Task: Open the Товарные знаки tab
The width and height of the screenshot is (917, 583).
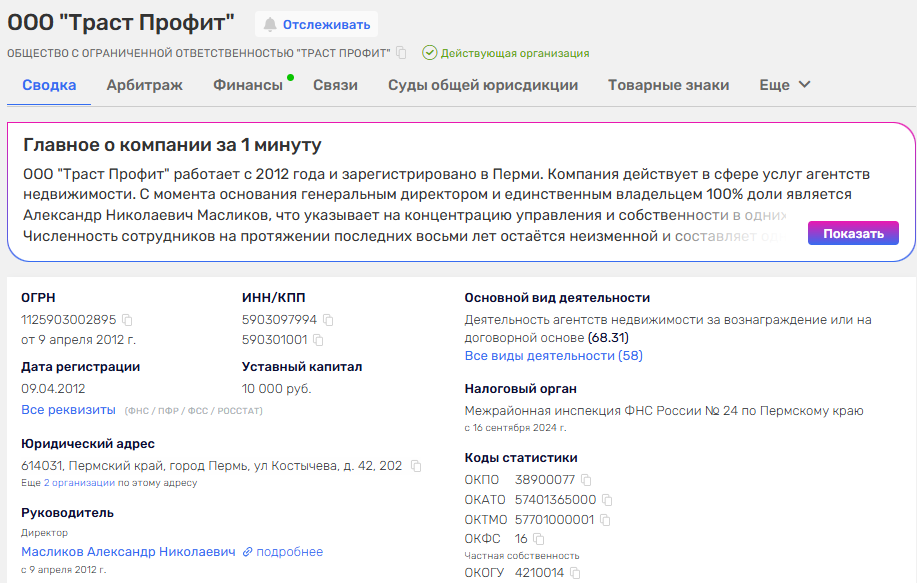Action: tap(668, 85)
